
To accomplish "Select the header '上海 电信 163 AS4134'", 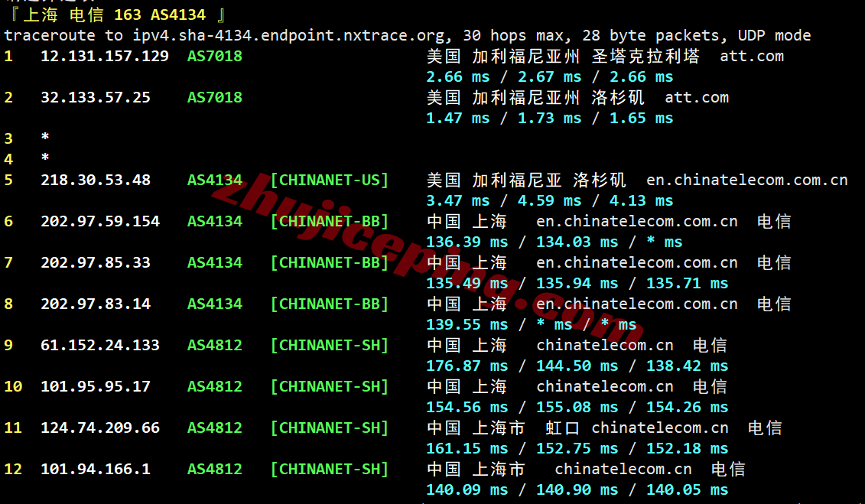I will tap(114, 15).
